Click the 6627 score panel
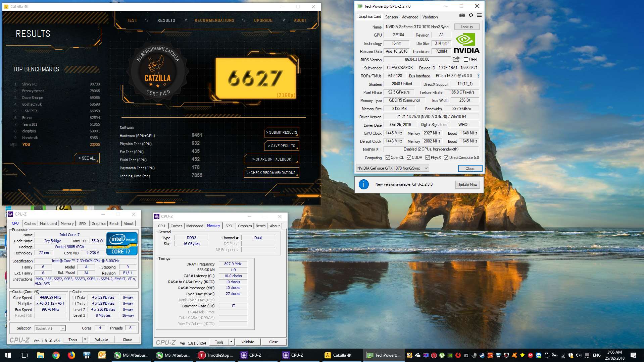The height and width of the screenshot is (362, 644). pos(256,78)
